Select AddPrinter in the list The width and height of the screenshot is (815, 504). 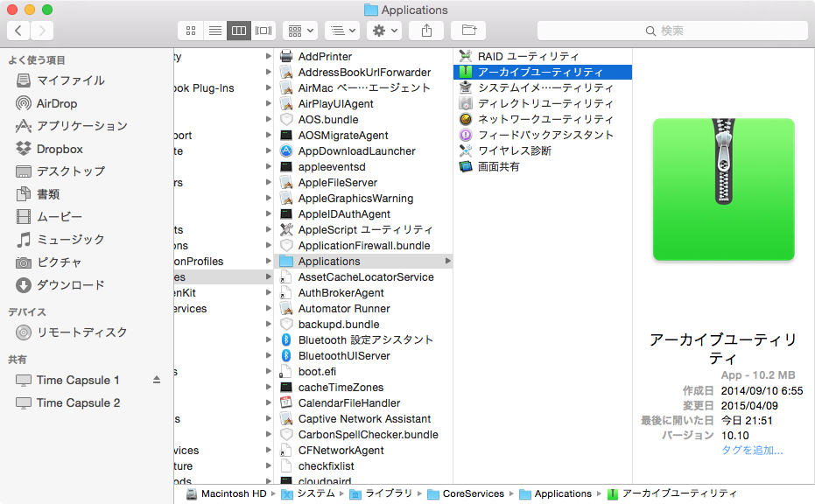click(363, 56)
